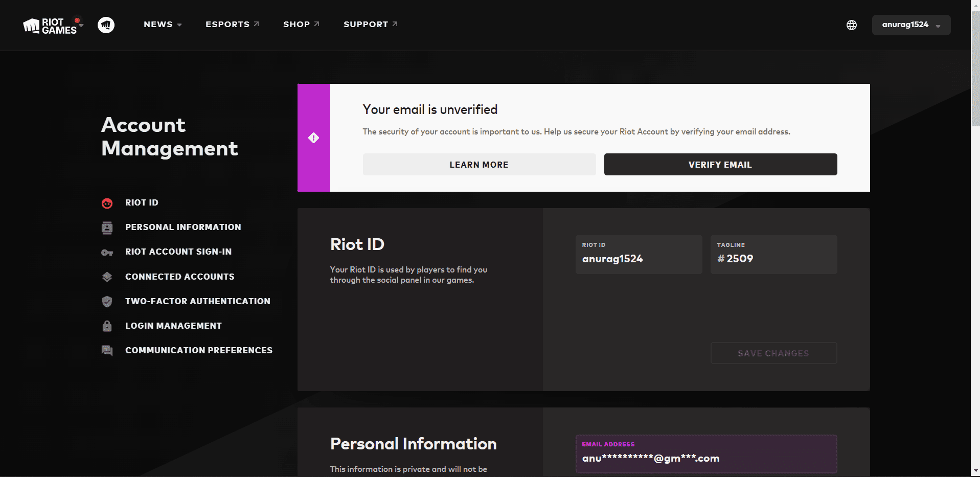This screenshot has height=477, width=980.
Task: Click the key icon for Riot Account Sign-In
Action: point(107,252)
